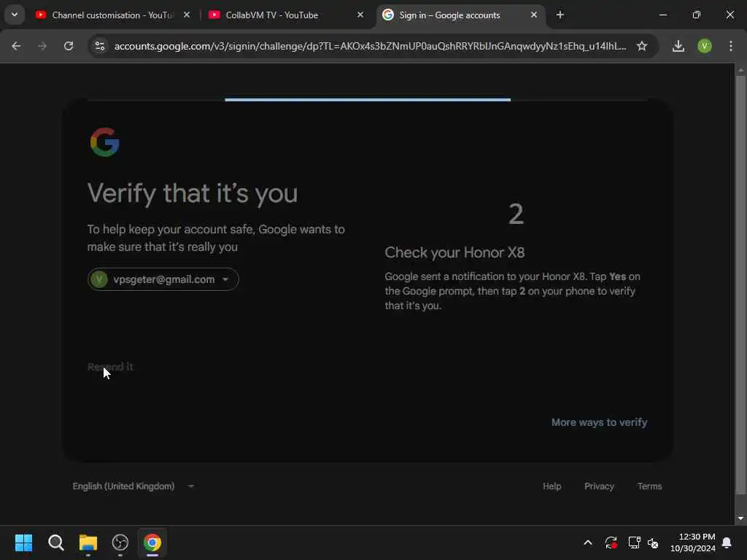Click the muted volume tray icon
This screenshot has height=560, width=747.
pos(653,542)
